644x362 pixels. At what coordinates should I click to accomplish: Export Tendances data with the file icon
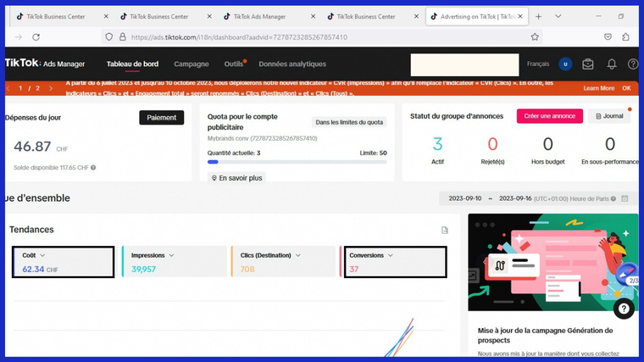(445, 230)
